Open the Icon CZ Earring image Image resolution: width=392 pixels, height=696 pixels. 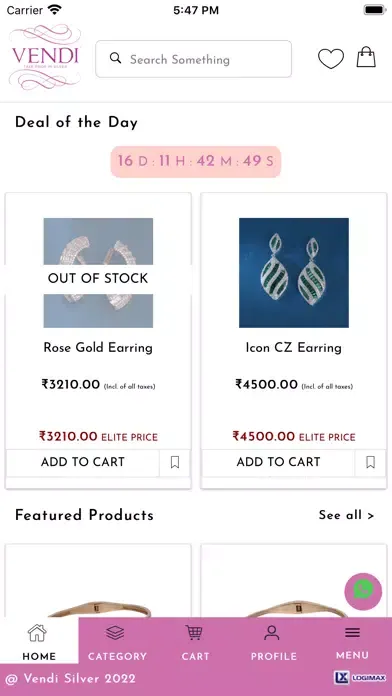(294, 273)
